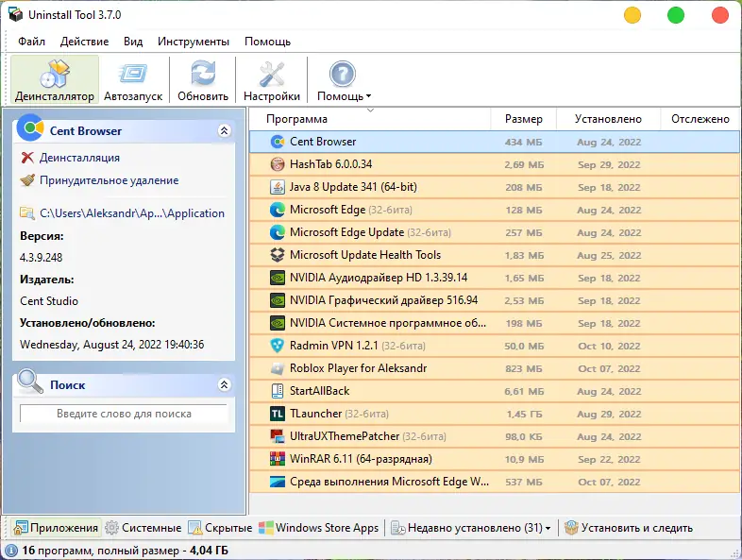The image size is (742, 560).
Task: Sort by the Программа column header
Action: point(370,119)
